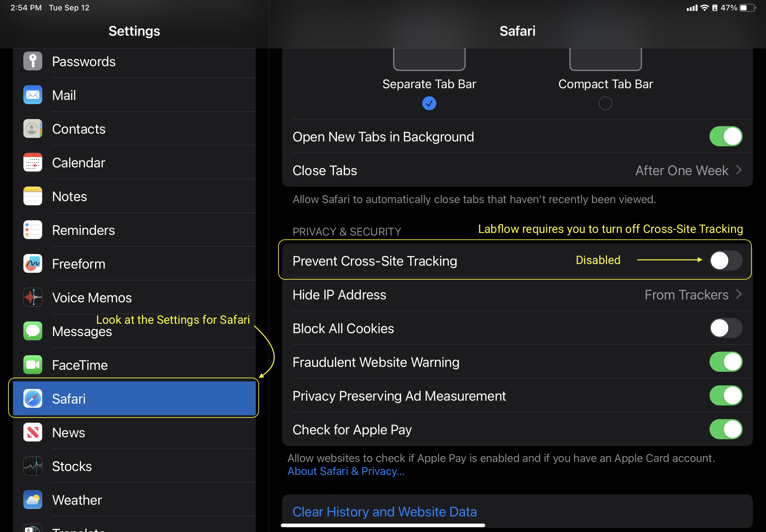
Task: Open Passwords settings row
Action: coord(134,61)
